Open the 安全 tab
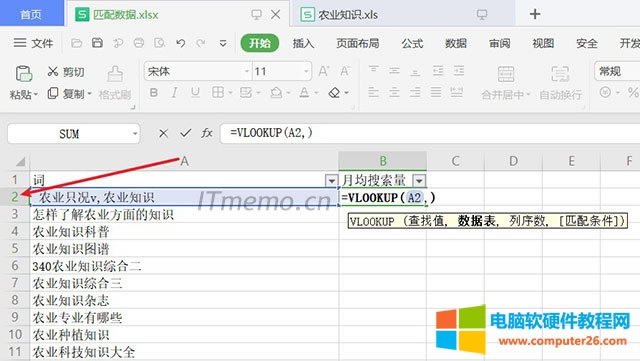 pos(587,43)
